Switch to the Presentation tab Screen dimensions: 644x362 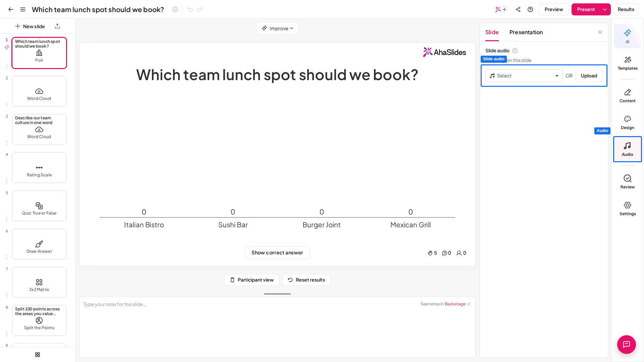(x=526, y=32)
